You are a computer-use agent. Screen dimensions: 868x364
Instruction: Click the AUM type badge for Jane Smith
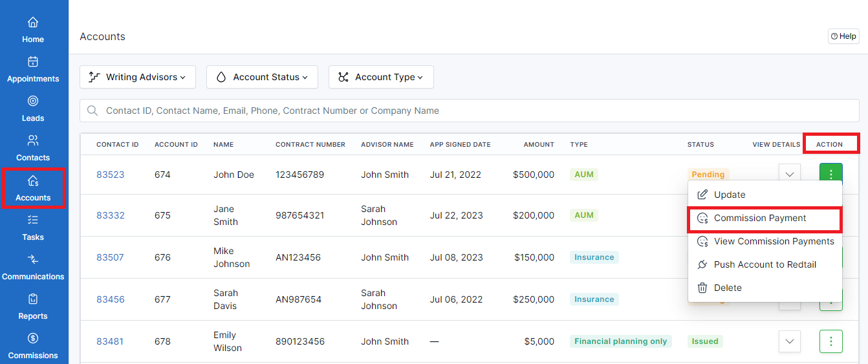click(584, 215)
